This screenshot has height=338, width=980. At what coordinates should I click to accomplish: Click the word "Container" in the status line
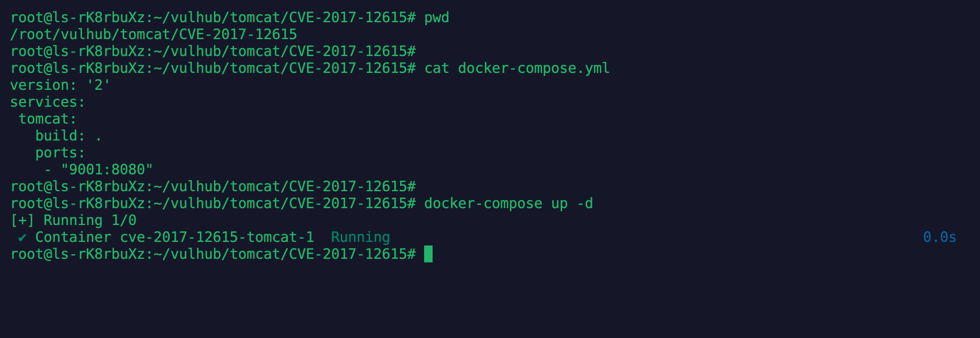73,237
